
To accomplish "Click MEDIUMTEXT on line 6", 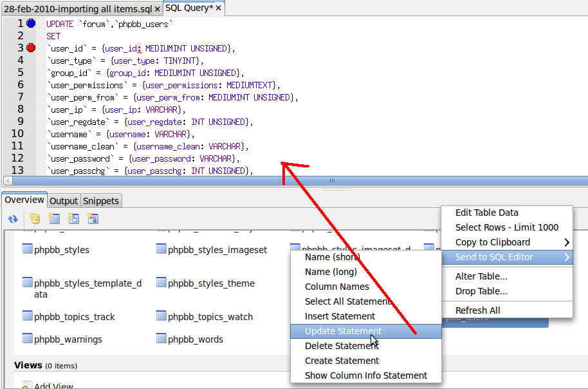I will pyautogui.click(x=249, y=85).
